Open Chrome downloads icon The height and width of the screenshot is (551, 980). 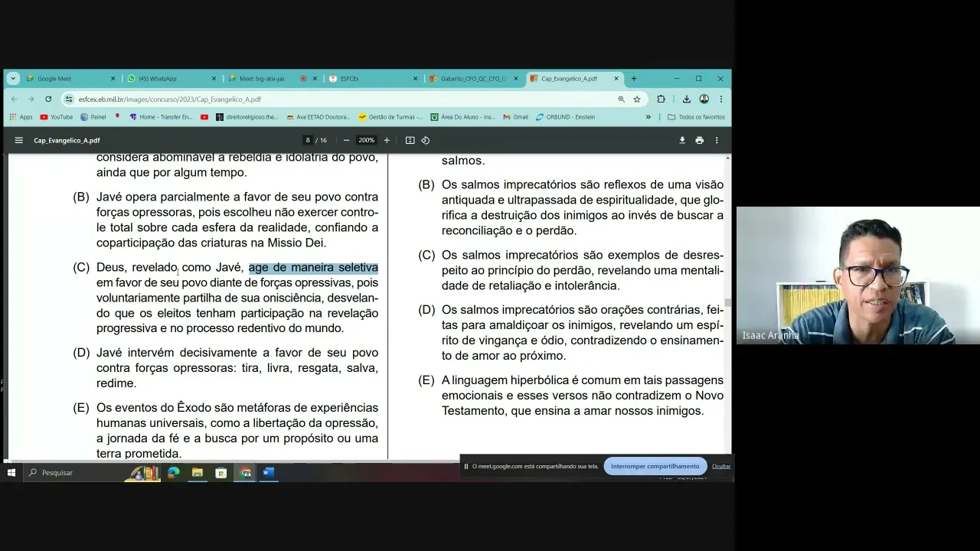pyautogui.click(x=687, y=99)
